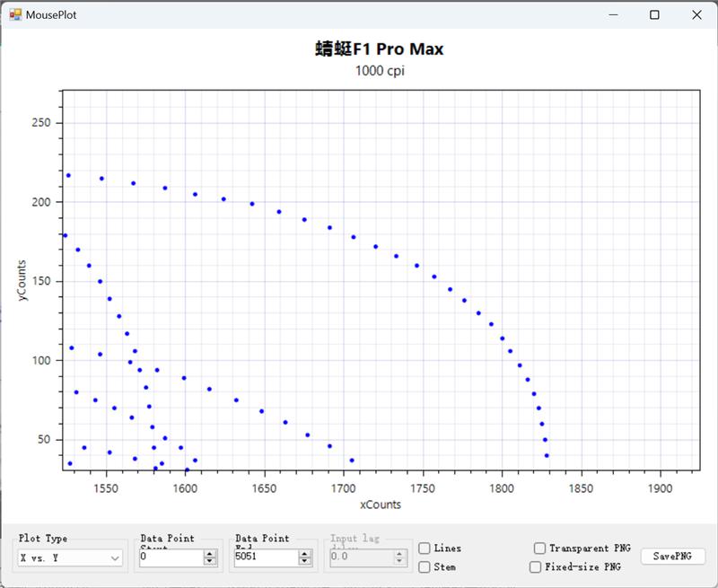
Task: Click the 1000 cpi subtitle text
Action: (x=379, y=71)
